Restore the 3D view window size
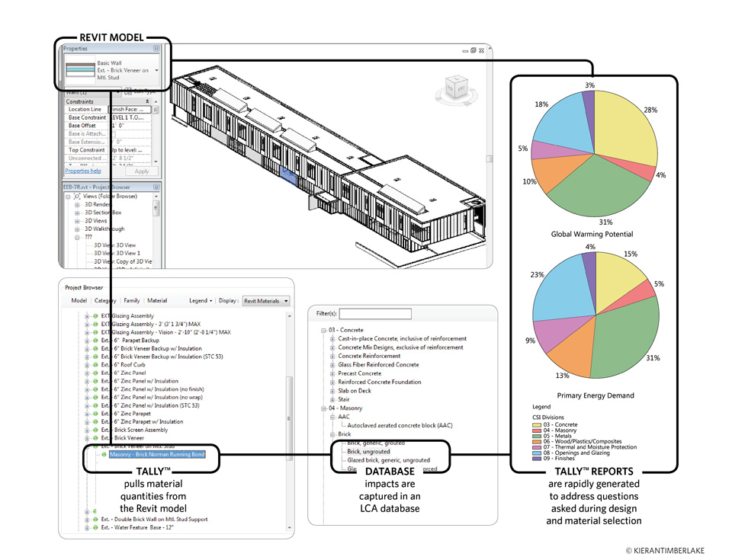 pos(473,50)
